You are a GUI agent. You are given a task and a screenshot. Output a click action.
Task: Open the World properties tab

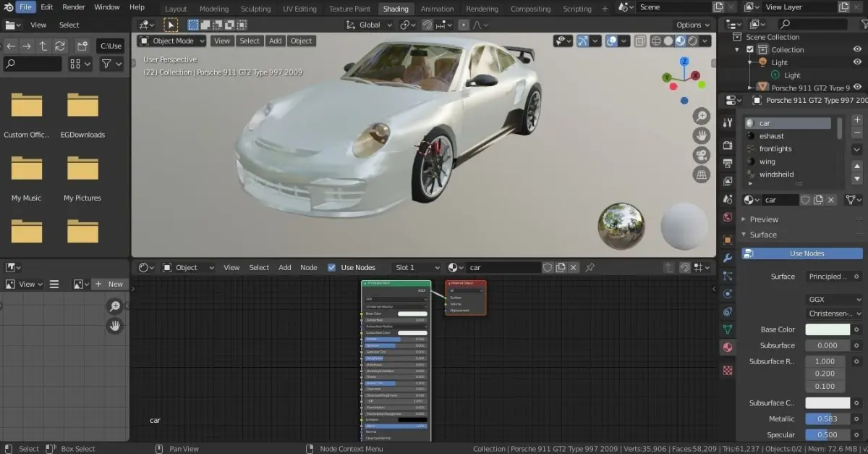coord(728,217)
